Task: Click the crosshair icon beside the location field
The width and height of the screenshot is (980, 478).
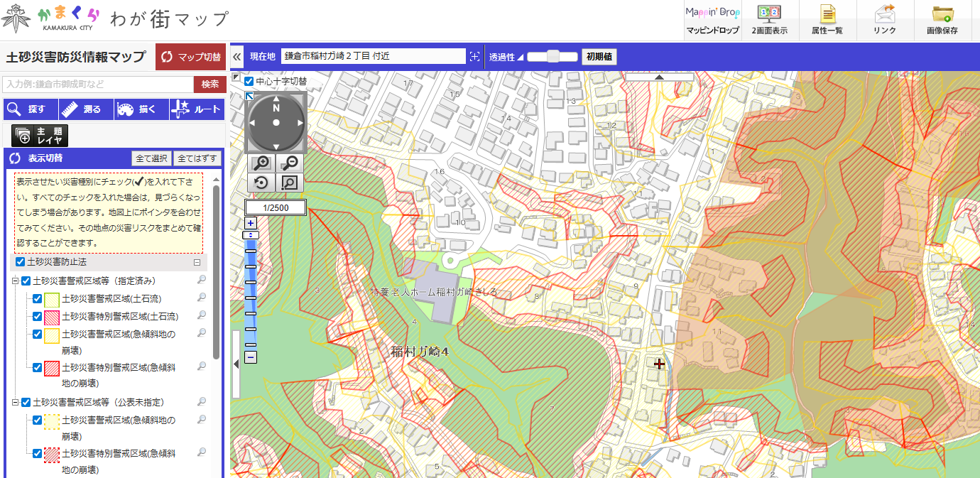Action: pos(474,56)
